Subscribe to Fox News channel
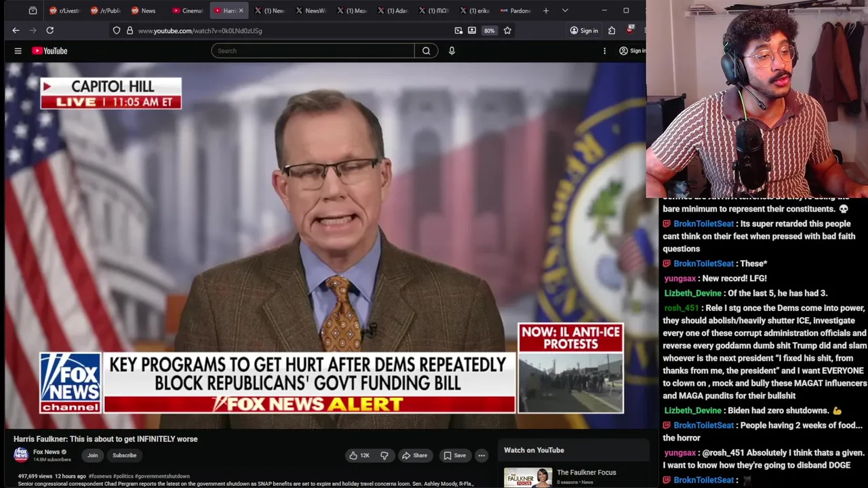The width and height of the screenshot is (868, 488). (x=124, y=455)
